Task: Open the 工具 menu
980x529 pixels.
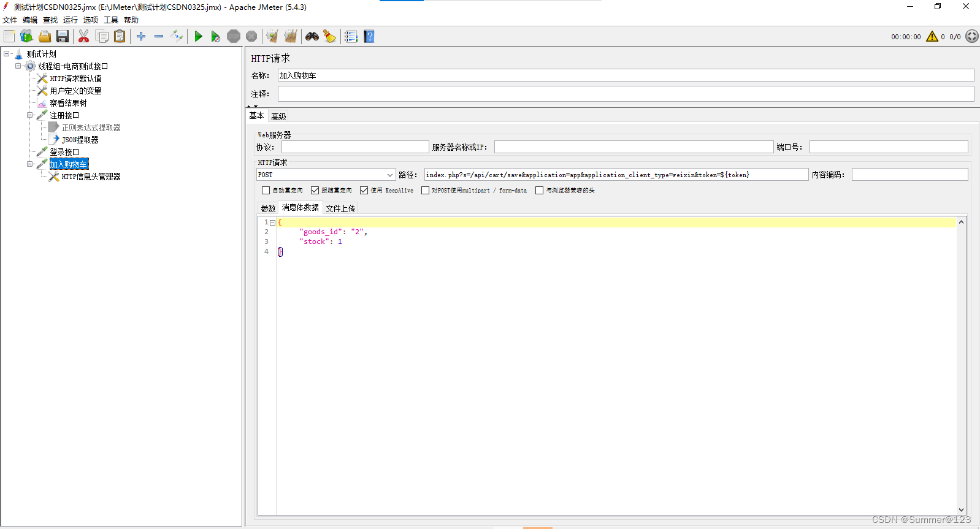Action: (111, 20)
